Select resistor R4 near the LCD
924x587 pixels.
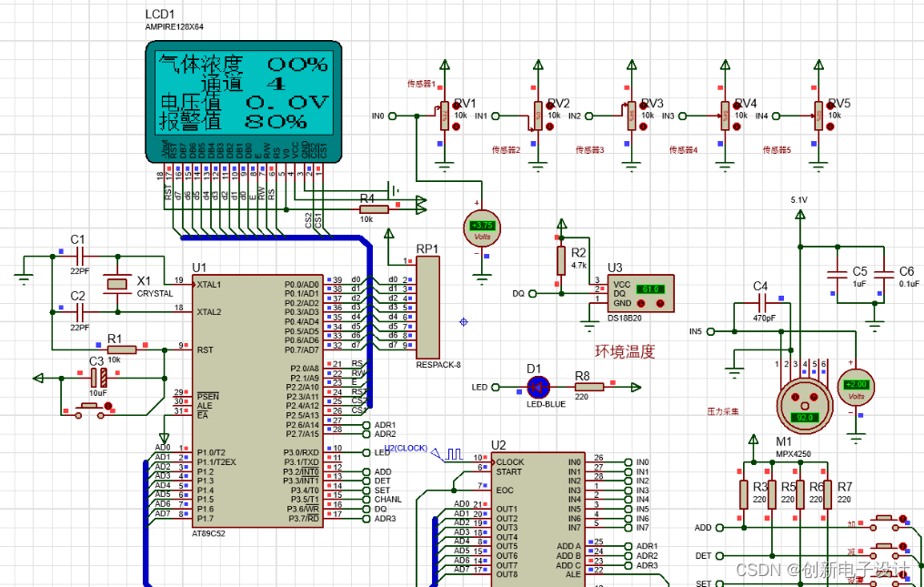(x=374, y=208)
